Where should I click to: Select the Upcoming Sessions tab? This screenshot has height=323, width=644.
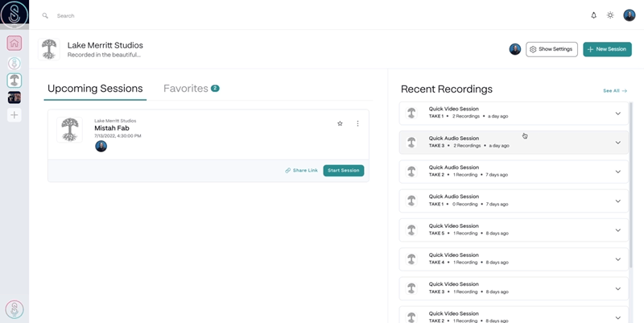pos(95,89)
